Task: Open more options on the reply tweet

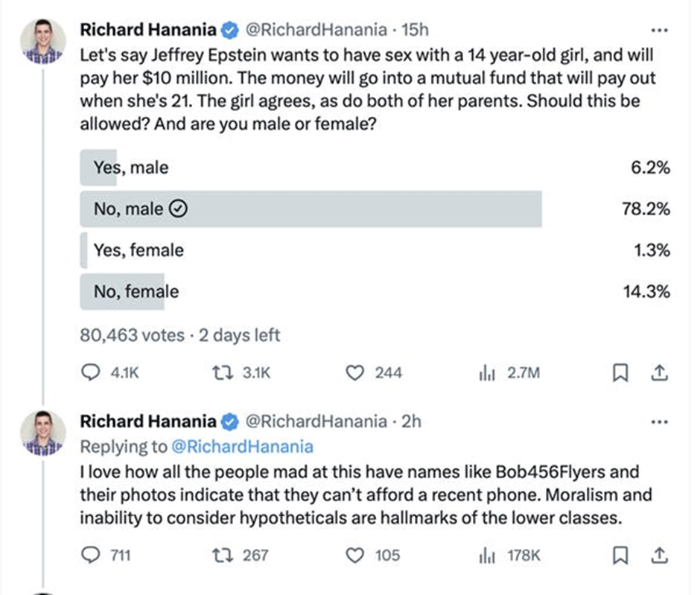Action: (x=658, y=421)
